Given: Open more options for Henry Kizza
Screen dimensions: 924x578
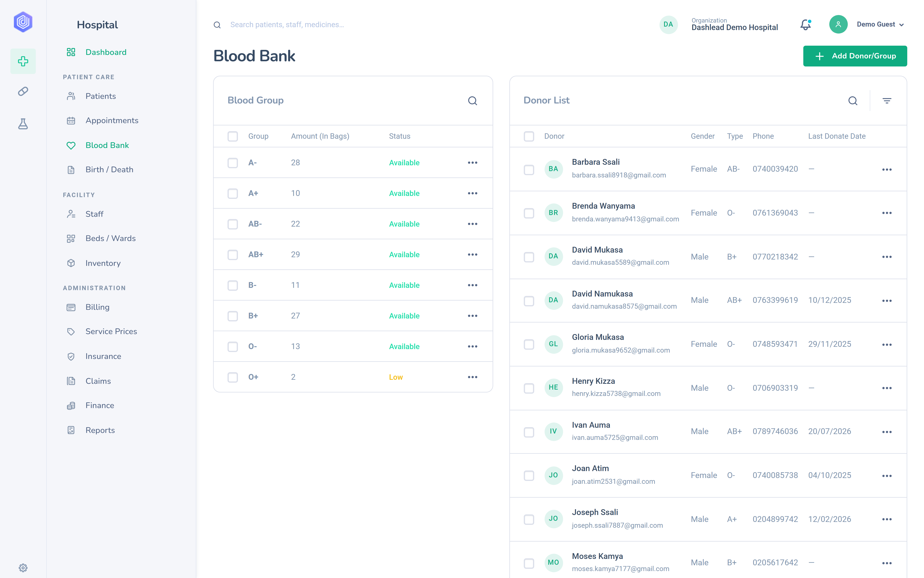Looking at the screenshot, I should click(887, 388).
